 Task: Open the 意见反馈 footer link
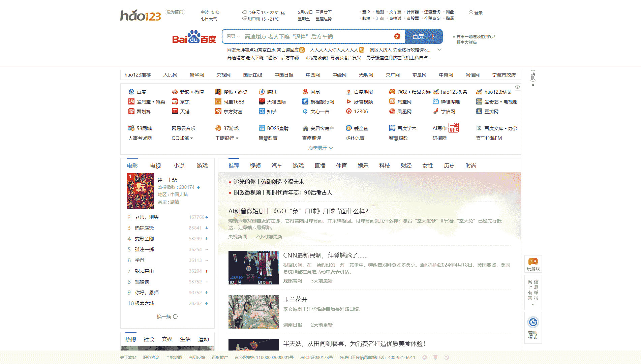[x=197, y=358]
